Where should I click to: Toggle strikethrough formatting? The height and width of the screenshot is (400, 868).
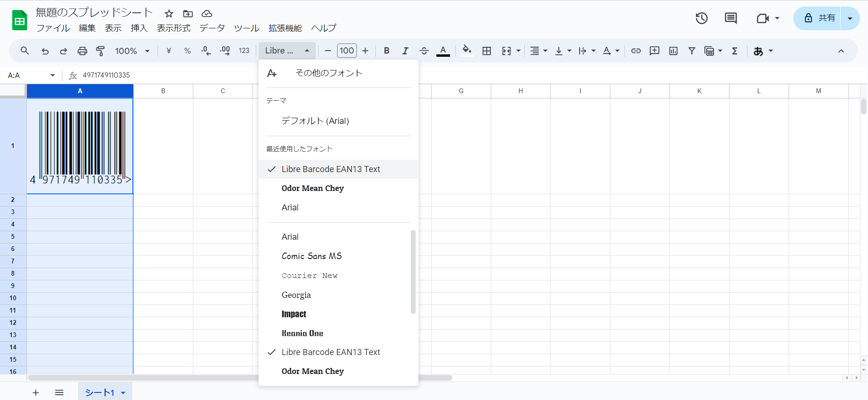(424, 51)
